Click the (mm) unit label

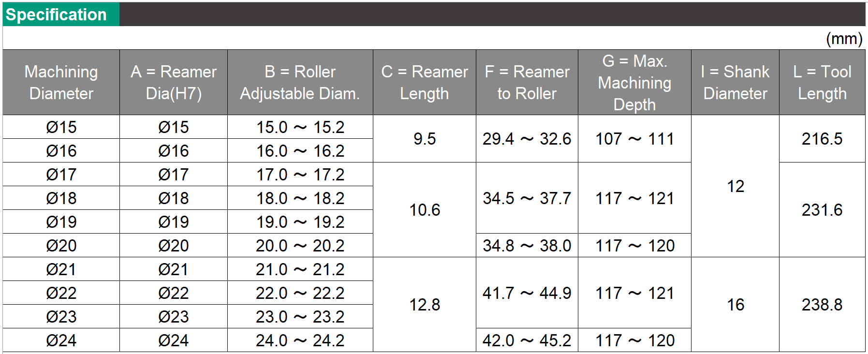(844, 38)
